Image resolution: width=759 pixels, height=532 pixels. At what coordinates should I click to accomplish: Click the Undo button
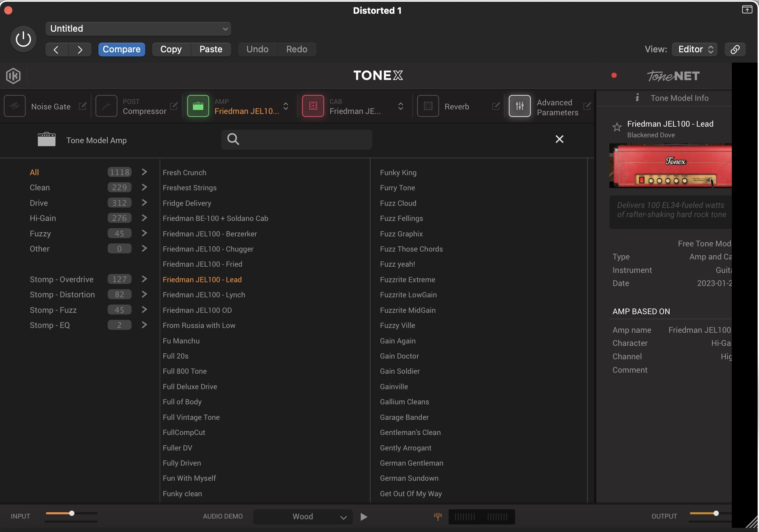coord(258,49)
